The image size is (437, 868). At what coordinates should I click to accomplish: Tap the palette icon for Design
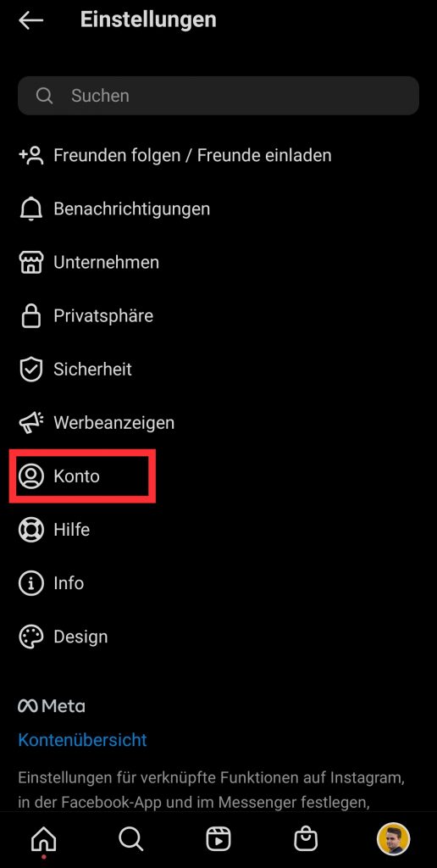pos(31,637)
